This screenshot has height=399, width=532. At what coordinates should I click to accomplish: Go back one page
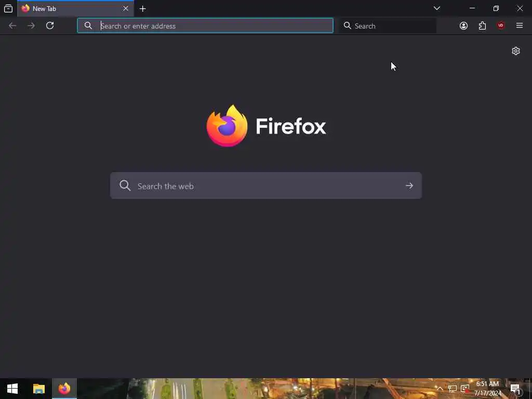[x=12, y=25]
